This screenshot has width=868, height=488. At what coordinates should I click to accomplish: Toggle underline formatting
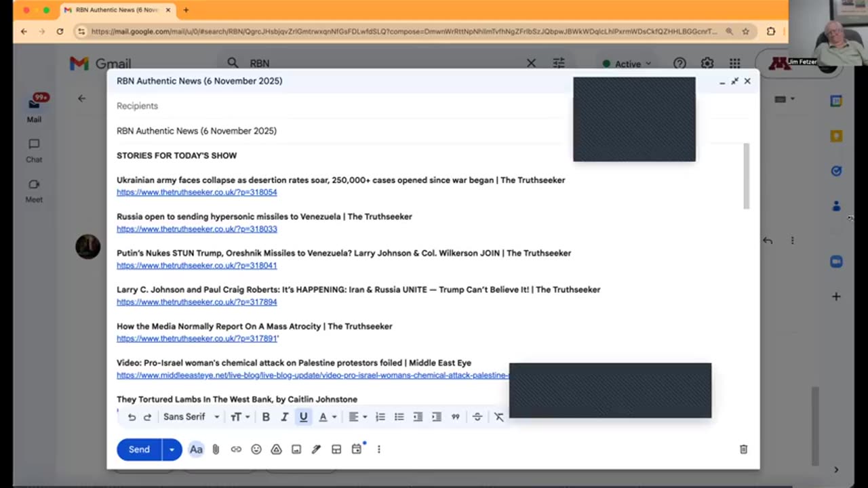303,417
